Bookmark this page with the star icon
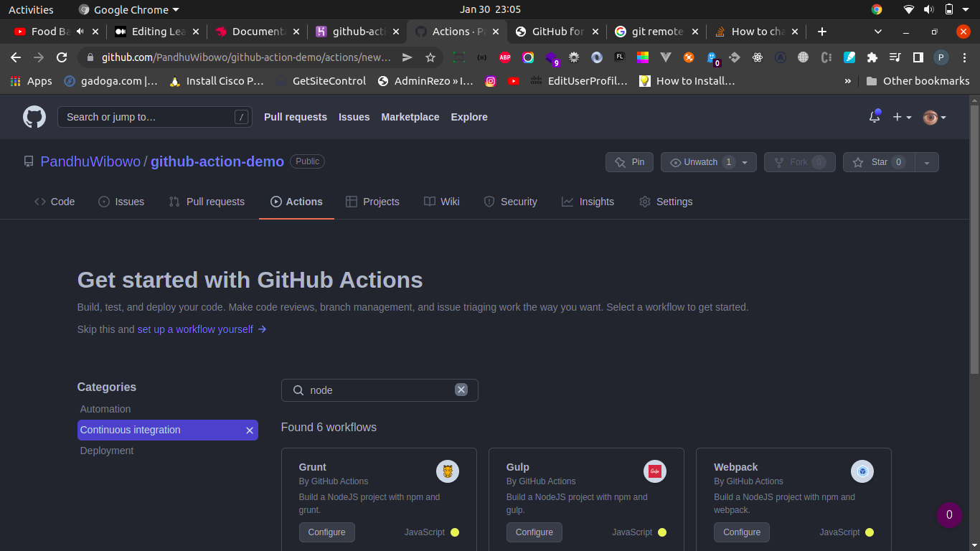The image size is (980, 551). [430, 57]
